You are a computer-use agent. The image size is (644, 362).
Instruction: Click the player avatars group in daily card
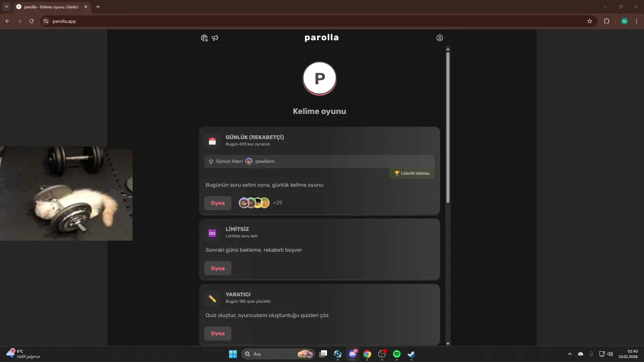tap(254, 203)
